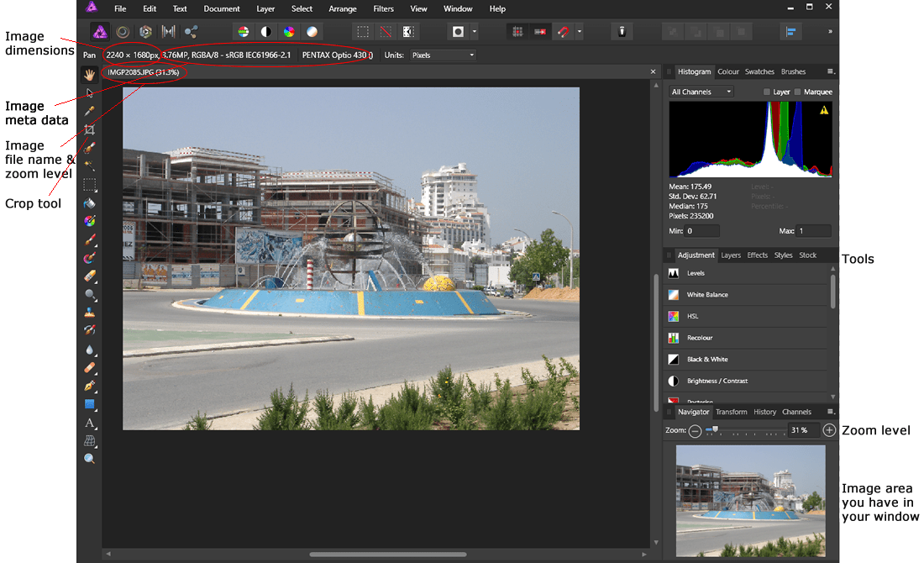The height and width of the screenshot is (563, 924).
Task: Switch to the Swatches tab
Action: [759, 72]
